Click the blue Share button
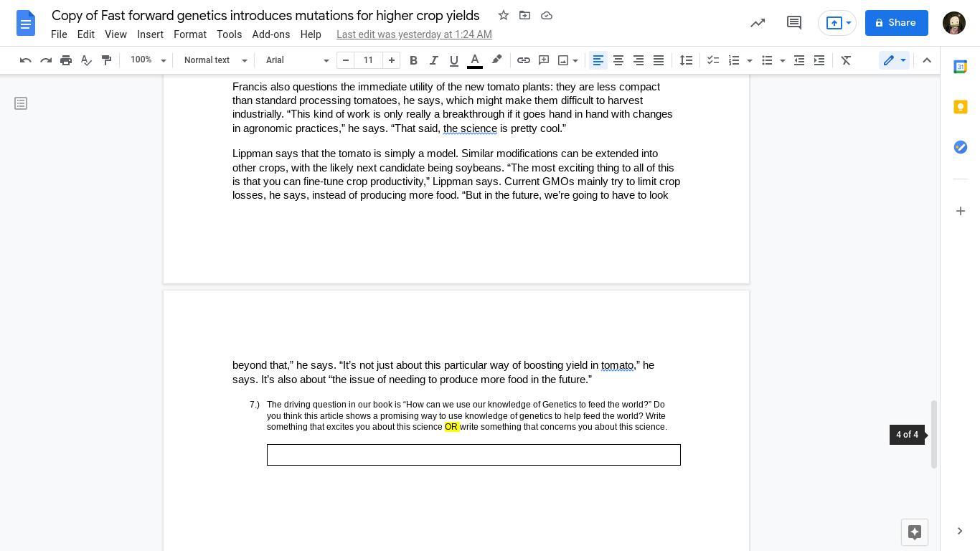Image resolution: width=980 pixels, height=551 pixels. 896,23
